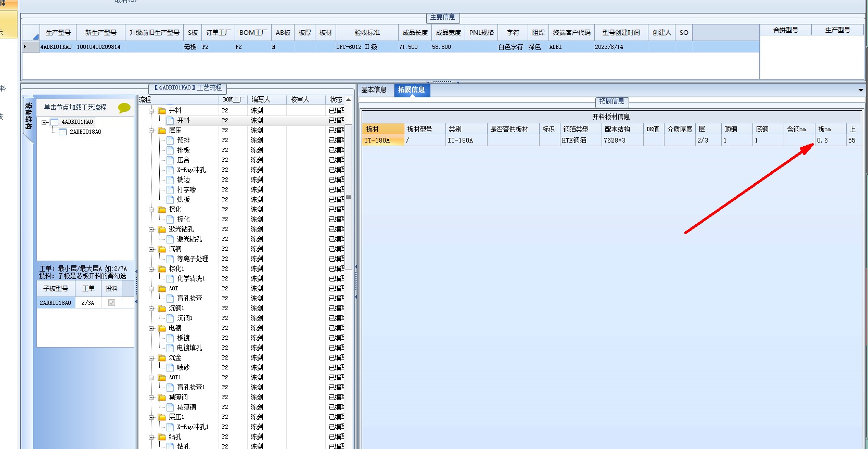Click the page icon next to 电镀填孔
This screenshot has width=868, height=449.
[170, 348]
